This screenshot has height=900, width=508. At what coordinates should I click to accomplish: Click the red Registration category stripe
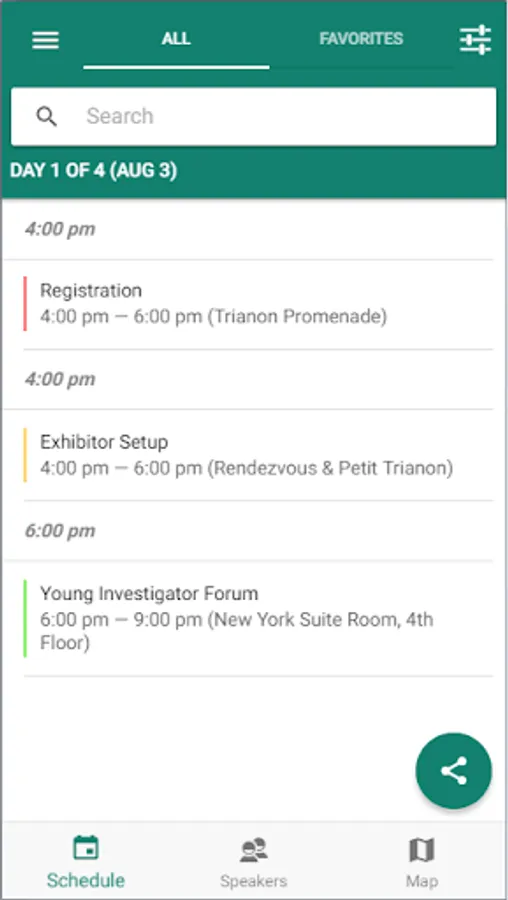tap(25, 304)
